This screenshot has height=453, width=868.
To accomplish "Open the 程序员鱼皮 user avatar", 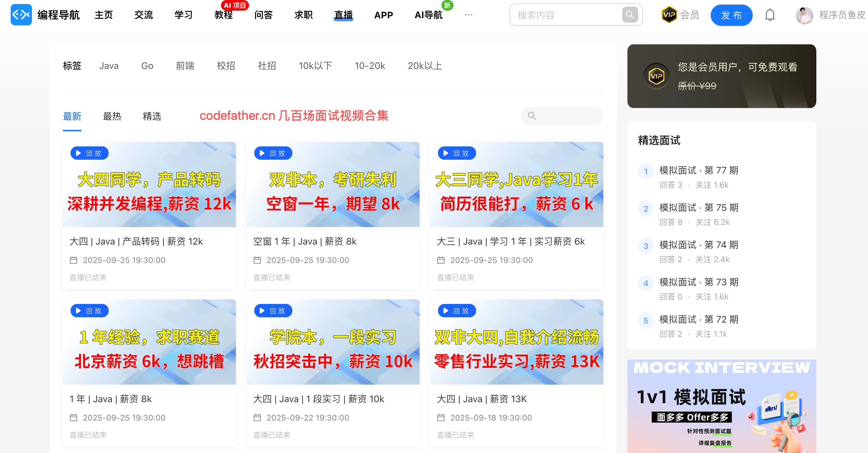I will [x=804, y=15].
